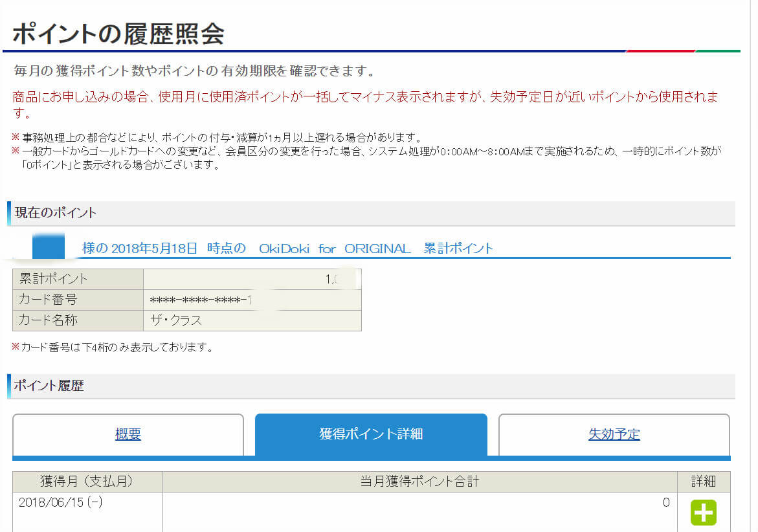This screenshot has height=532, width=758.
Task: Click the 0 points value in the row
Action: (665, 503)
